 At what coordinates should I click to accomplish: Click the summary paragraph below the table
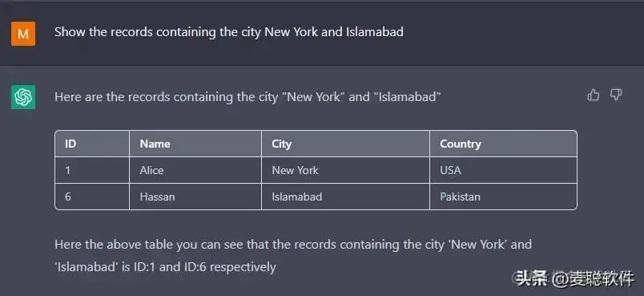pyautogui.click(x=293, y=256)
